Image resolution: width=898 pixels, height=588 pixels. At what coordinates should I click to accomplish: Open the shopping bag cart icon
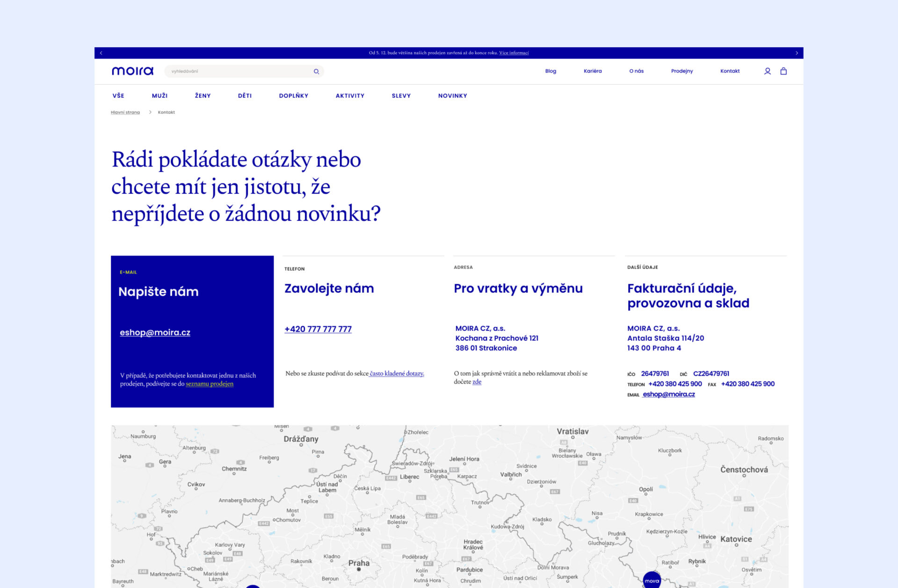tap(783, 71)
